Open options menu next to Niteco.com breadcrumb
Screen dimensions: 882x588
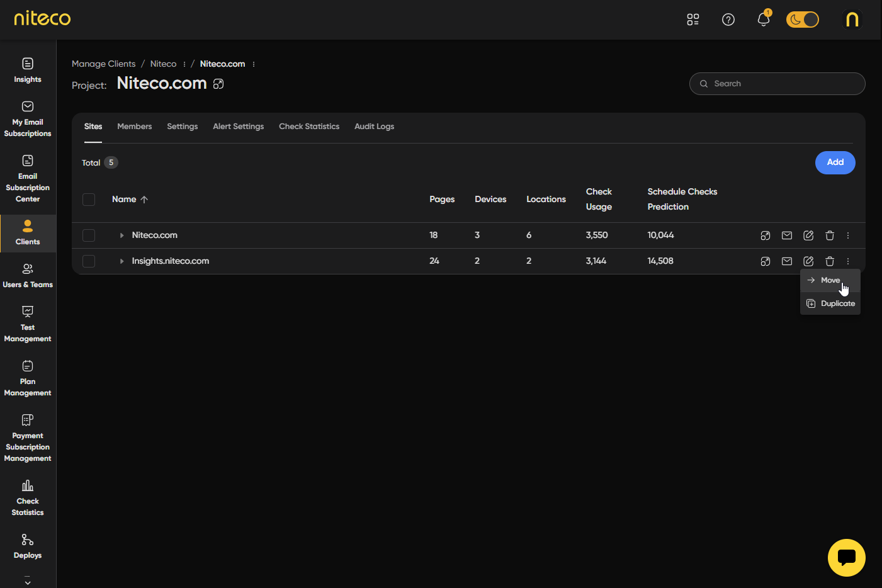click(x=254, y=64)
